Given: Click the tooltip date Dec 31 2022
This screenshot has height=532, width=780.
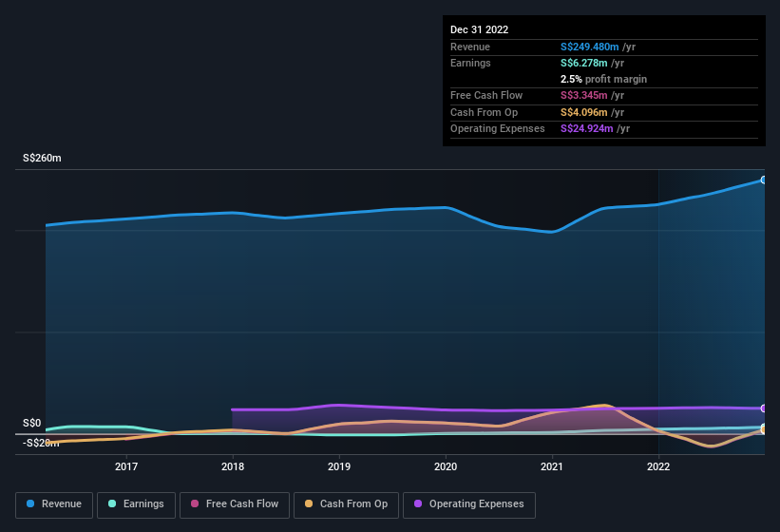Looking at the screenshot, I should click(x=479, y=29).
